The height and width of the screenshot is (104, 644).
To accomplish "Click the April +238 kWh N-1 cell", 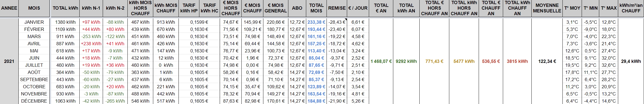I will click(91, 44).
